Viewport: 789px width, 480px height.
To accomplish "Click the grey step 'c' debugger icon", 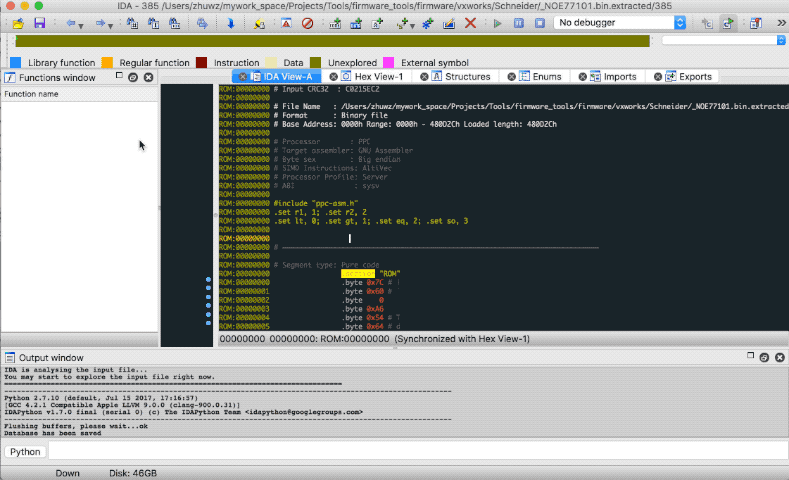I will tap(707, 23).
